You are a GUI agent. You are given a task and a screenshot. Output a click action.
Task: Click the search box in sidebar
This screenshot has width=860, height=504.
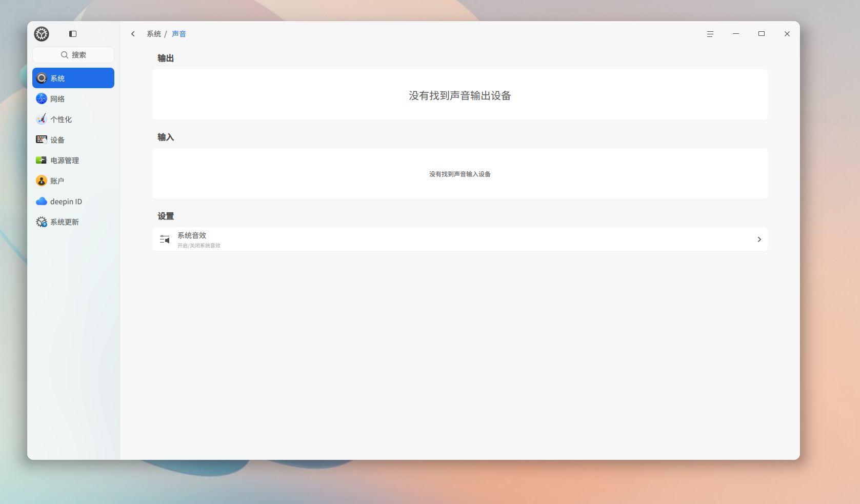point(73,55)
